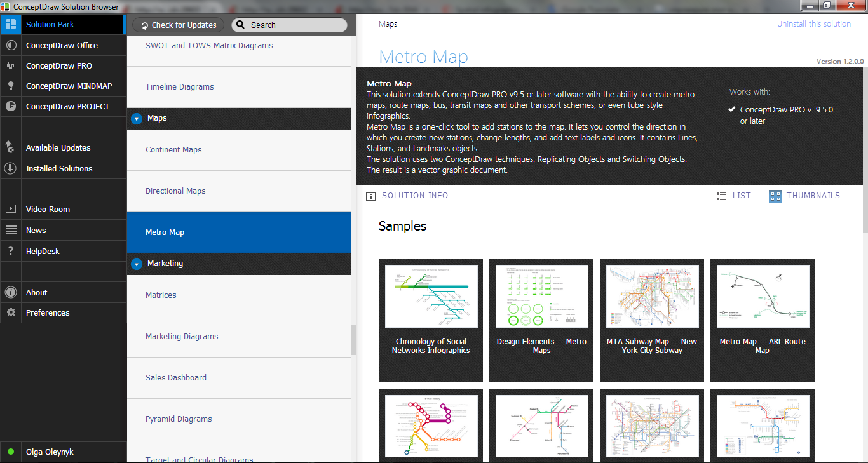Image resolution: width=868 pixels, height=463 pixels.
Task: Open the Video Room
Action: click(62, 210)
